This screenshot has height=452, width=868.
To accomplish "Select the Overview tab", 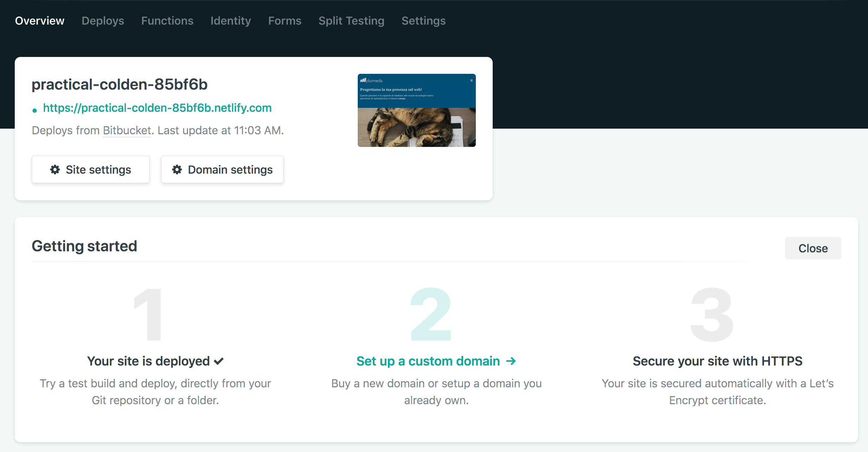I will 40,21.
